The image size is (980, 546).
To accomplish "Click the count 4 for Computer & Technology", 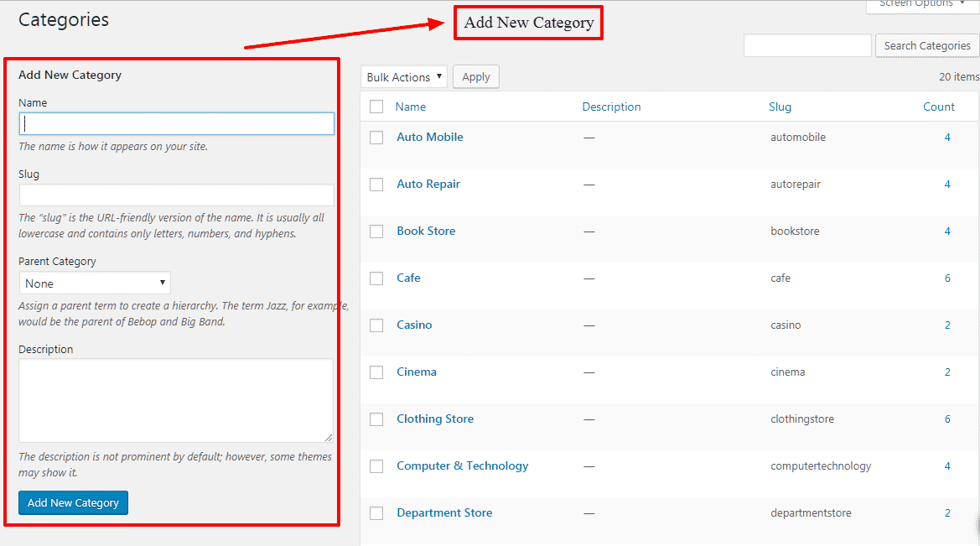I will click(x=947, y=465).
